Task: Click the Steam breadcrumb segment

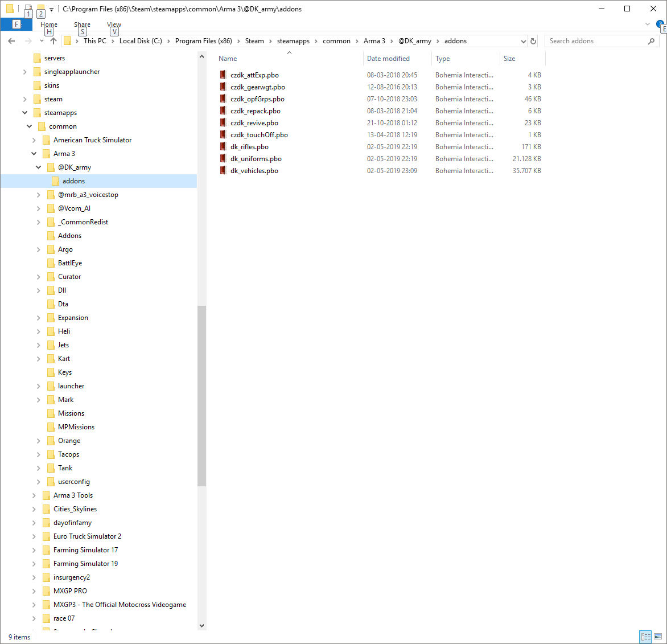Action: point(254,41)
